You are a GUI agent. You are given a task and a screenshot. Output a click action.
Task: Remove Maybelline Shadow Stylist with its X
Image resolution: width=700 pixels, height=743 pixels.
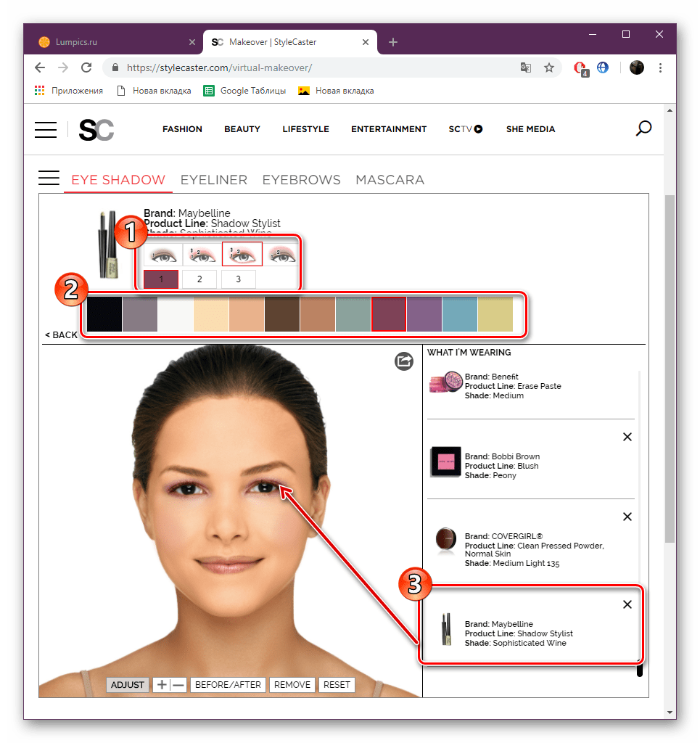pos(627,604)
